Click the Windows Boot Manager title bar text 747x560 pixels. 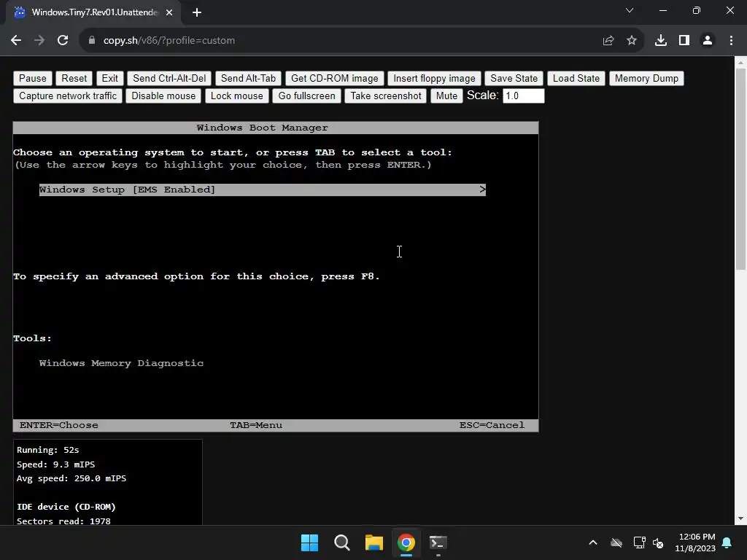click(x=262, y=128)
